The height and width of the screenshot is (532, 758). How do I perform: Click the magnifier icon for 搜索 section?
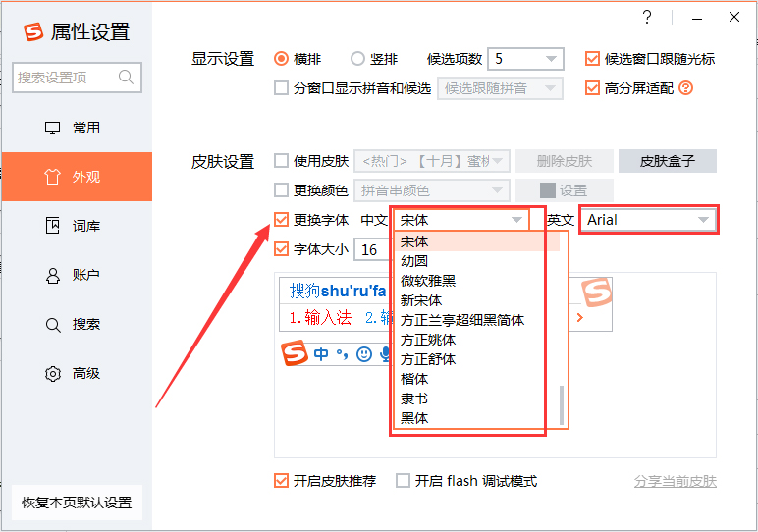point(53,325)
